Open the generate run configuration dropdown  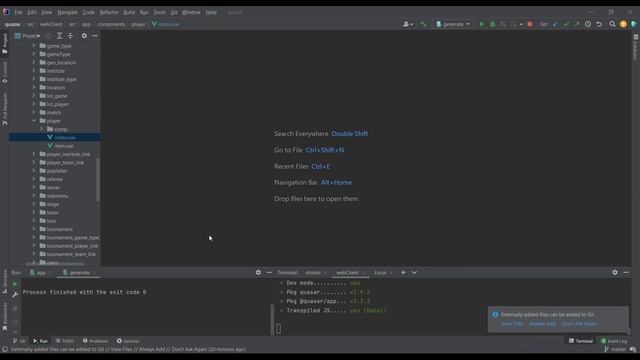click(x=453, y=24)
